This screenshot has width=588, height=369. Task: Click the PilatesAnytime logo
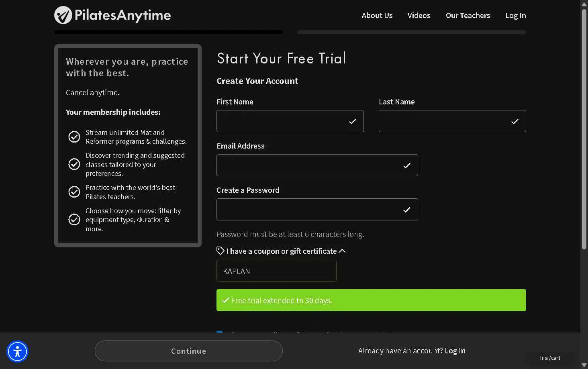coord(112,15)
